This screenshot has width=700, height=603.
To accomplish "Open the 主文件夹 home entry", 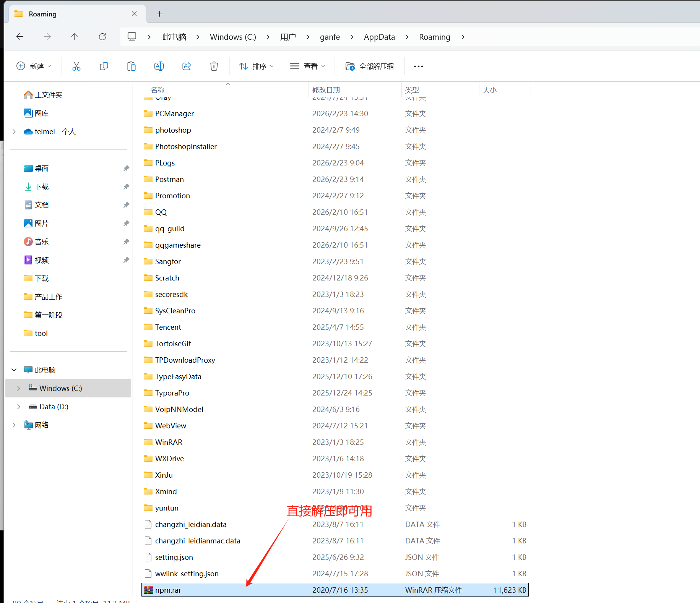I will [x=43, y=95].
